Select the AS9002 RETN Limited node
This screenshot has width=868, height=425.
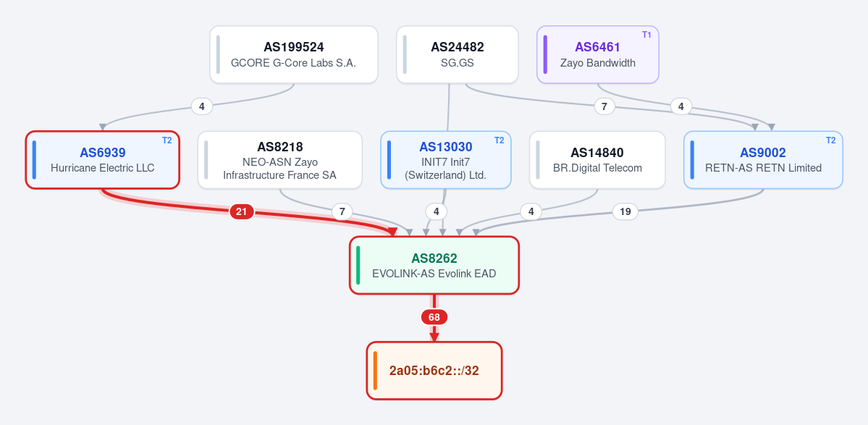(763, 160)
